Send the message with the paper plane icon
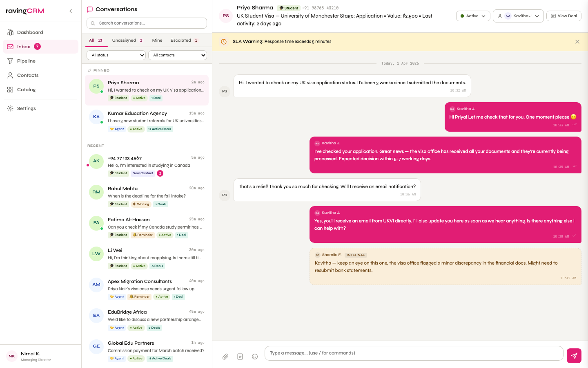Screen dimensions: 588x368 pyautogui.click(x=574, y=356)
